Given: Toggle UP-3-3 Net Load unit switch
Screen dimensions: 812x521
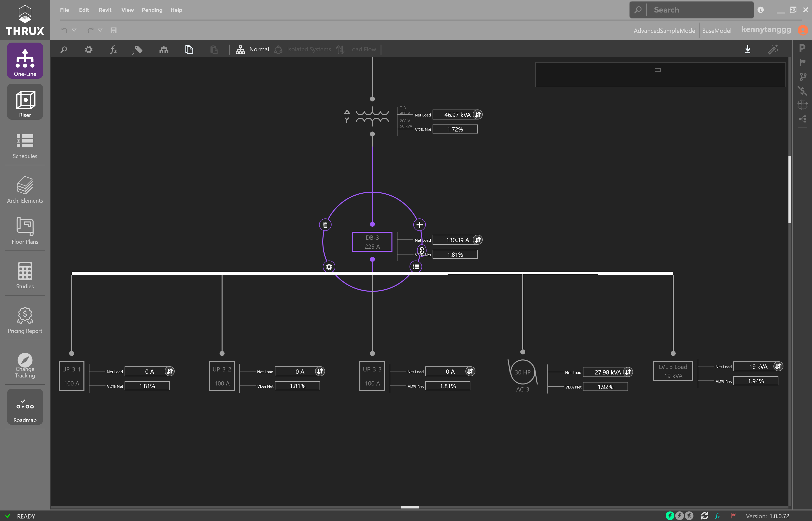Looking at the screenshot, I should coord(470,371).
